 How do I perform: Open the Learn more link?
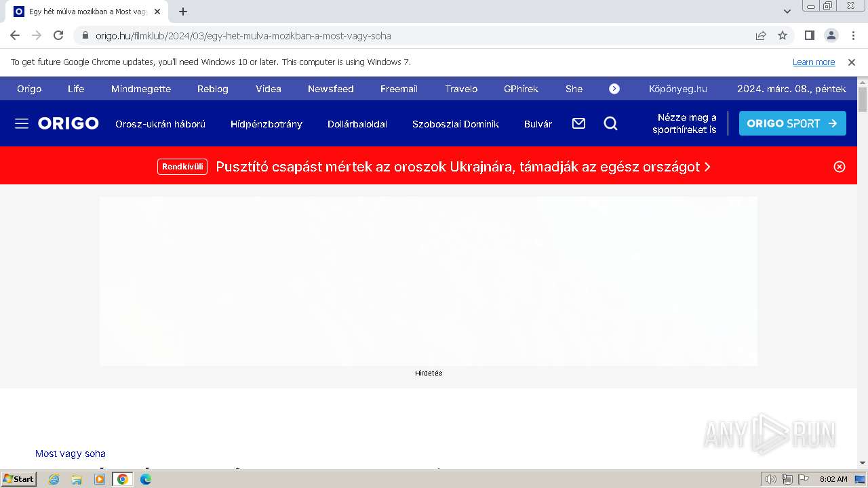coord(814,62)
